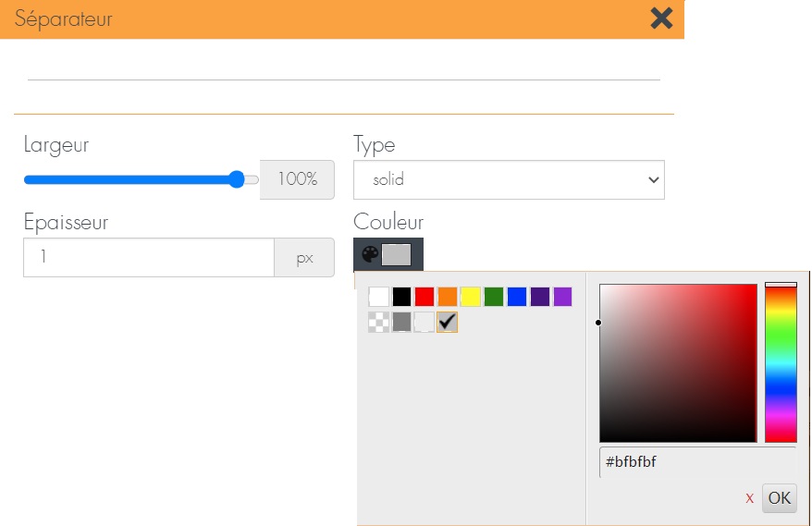Select the violet color swatch
The image size is (812, 526).
point(562,297)
